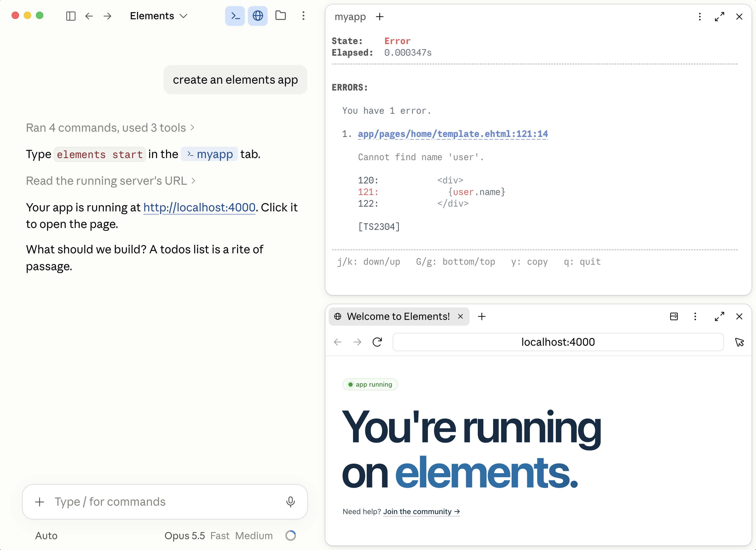The height and width of the screenshot is (550, 756).
Task: Toggle the sidebar panel icon
Action: [71, 16]
